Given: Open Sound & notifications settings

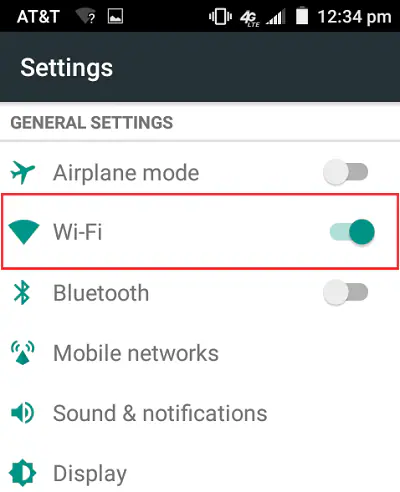Looking at the screenshot, I should tap(200, 413).
